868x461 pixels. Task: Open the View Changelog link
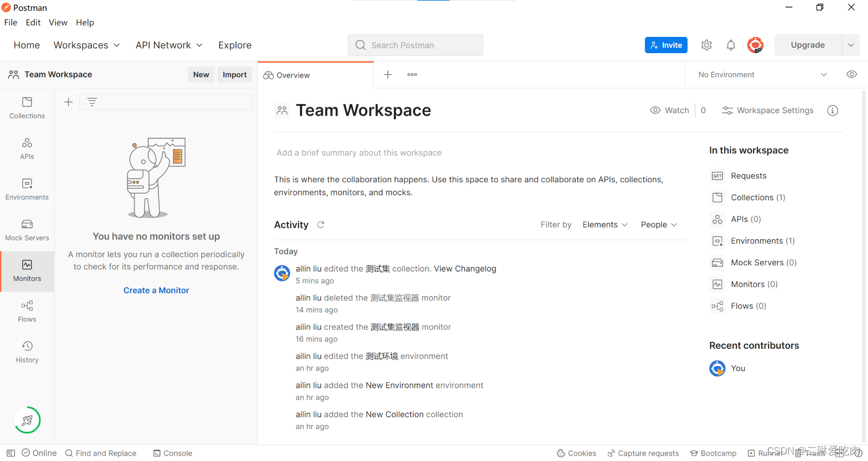tap(465, 268)
